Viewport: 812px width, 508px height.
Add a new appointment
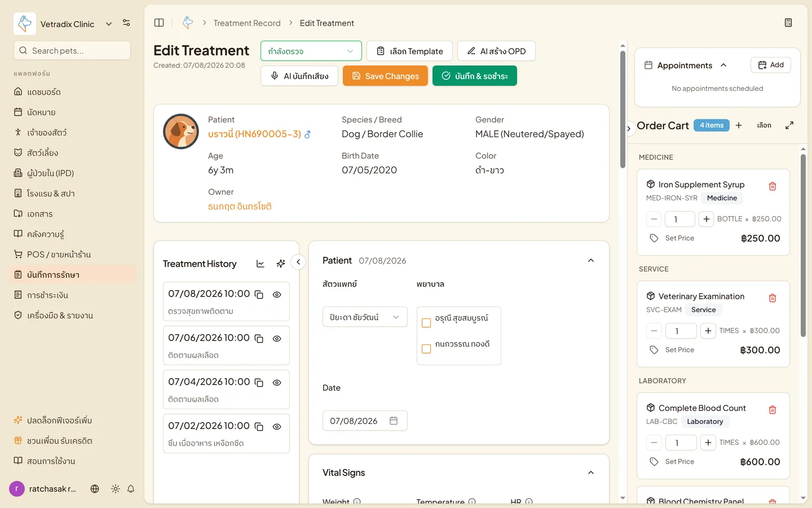coord(771,65)
